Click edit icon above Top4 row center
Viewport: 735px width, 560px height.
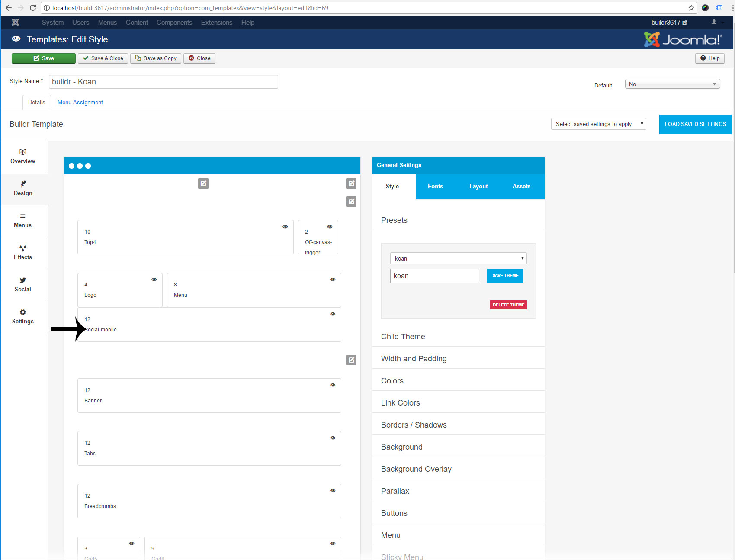tap(203, 183)
